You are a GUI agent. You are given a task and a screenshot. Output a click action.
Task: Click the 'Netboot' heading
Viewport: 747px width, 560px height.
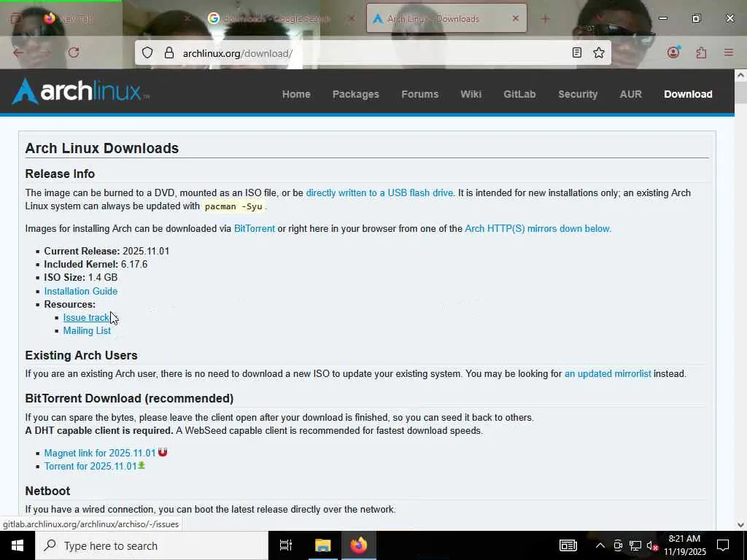[x=47, y=491]
